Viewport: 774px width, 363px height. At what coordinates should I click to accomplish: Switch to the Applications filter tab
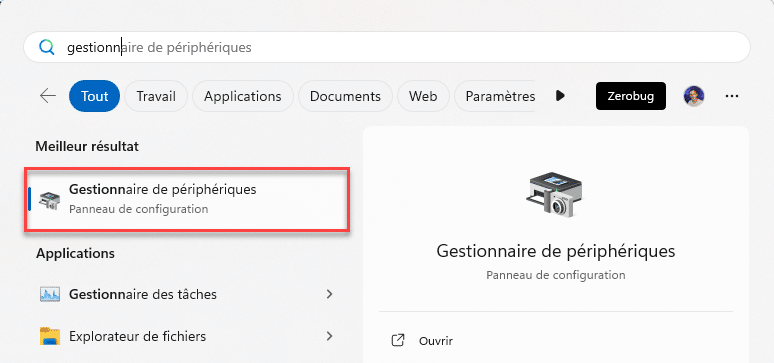pyautogui.click(x=243, y=96)
